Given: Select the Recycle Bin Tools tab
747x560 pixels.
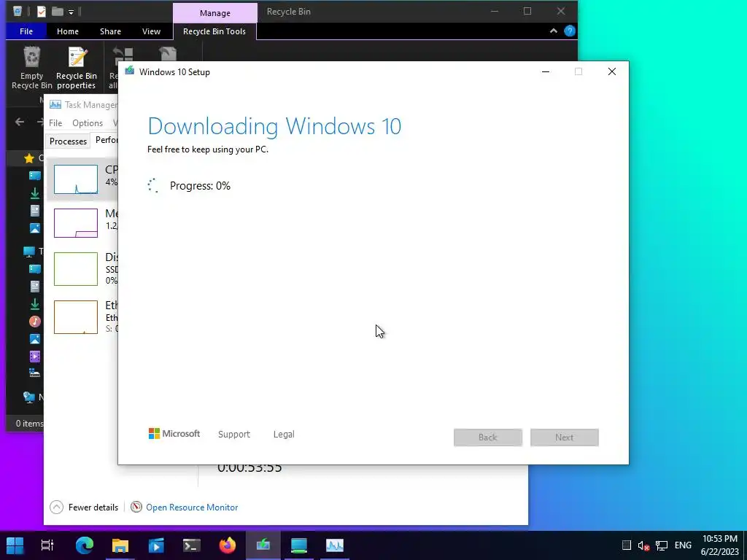Looking at the screenshot, I should coord(214,31).
